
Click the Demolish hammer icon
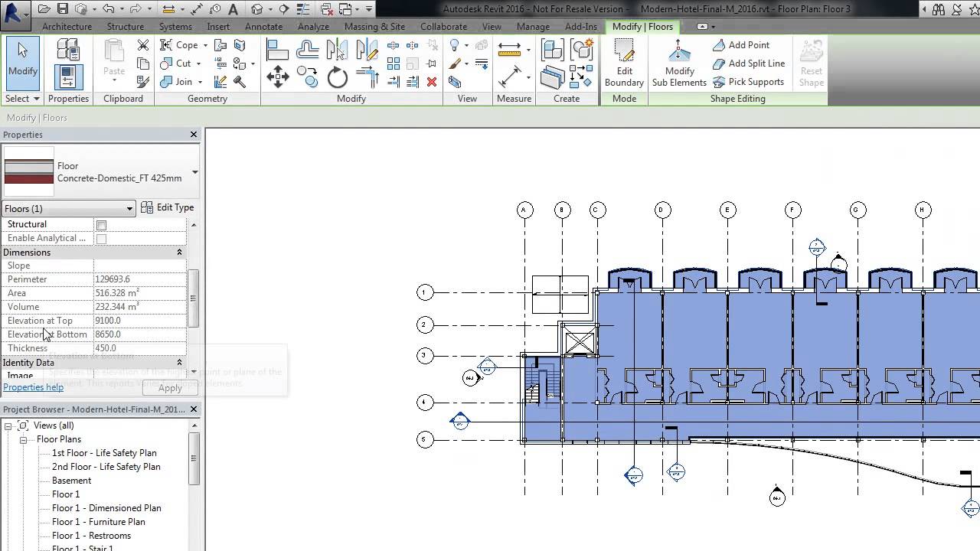(x=240, y=82)
